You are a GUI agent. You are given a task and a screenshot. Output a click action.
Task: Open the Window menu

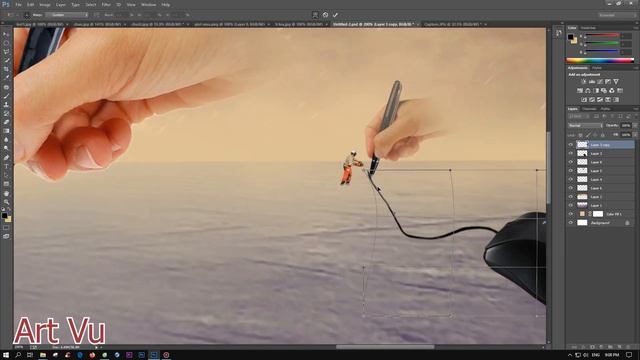[x=149, y=4]
